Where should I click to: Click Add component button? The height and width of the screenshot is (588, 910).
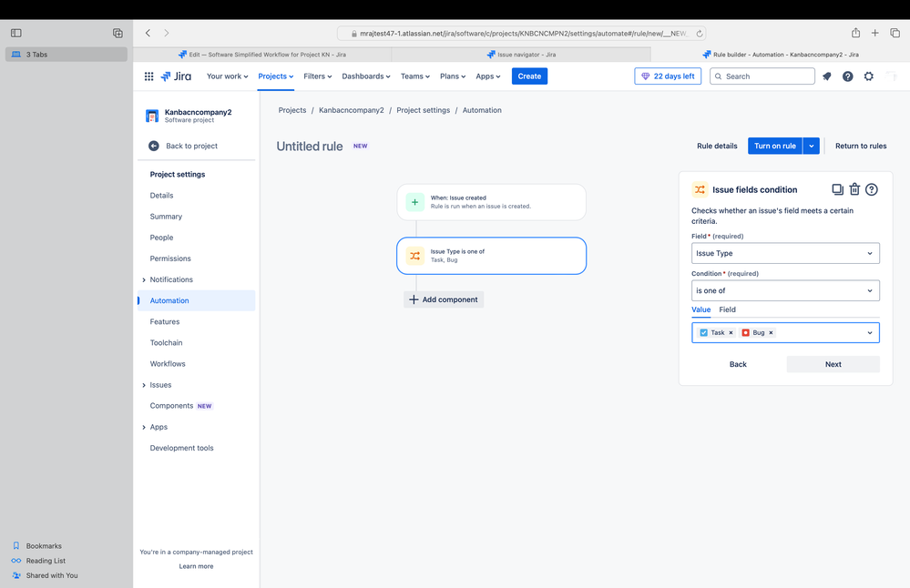click(444, 299)
